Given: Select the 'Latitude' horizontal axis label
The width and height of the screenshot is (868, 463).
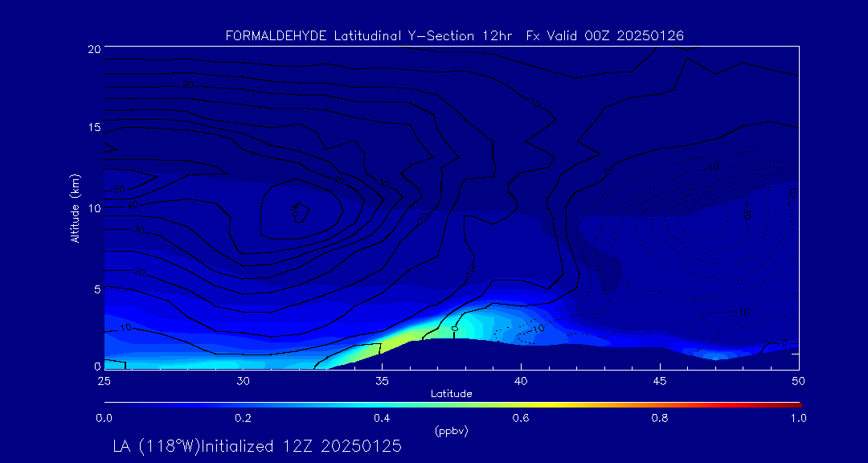Looking at the screenshot, I should (451, 394).
